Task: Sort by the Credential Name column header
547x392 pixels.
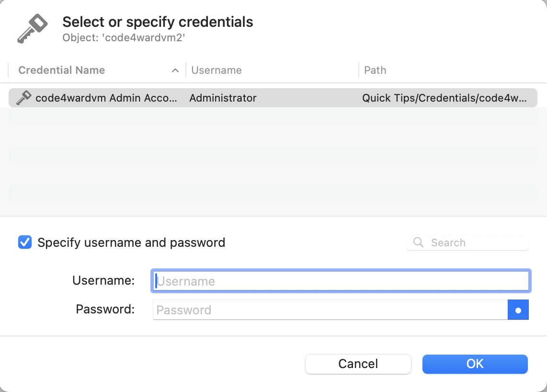Action: (62, 70)
